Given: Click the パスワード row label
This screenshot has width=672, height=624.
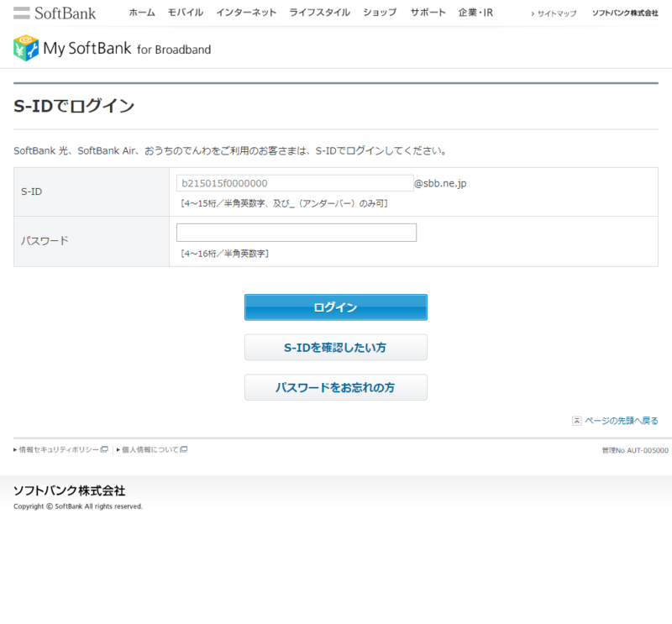Looking at the screenshot, I should [x=45, y=241].
